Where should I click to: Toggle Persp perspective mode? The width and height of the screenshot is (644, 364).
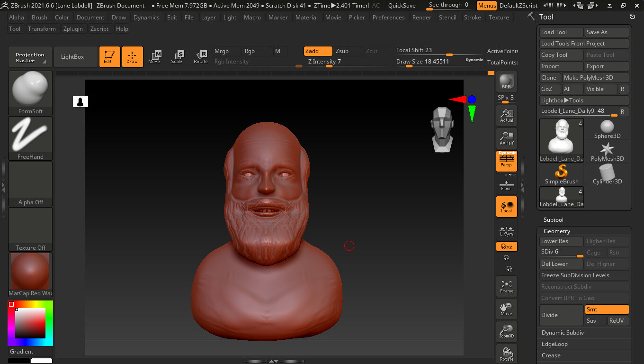506,161
